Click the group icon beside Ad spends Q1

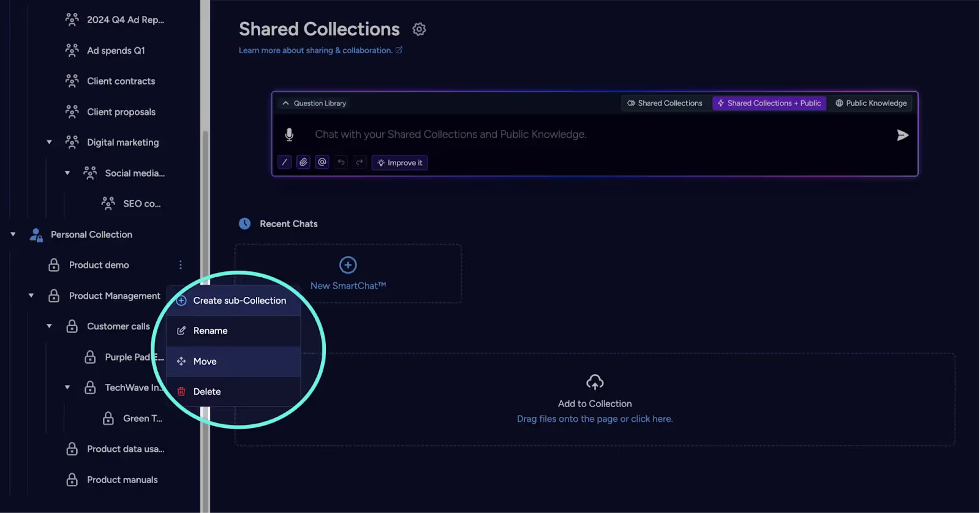72,50
